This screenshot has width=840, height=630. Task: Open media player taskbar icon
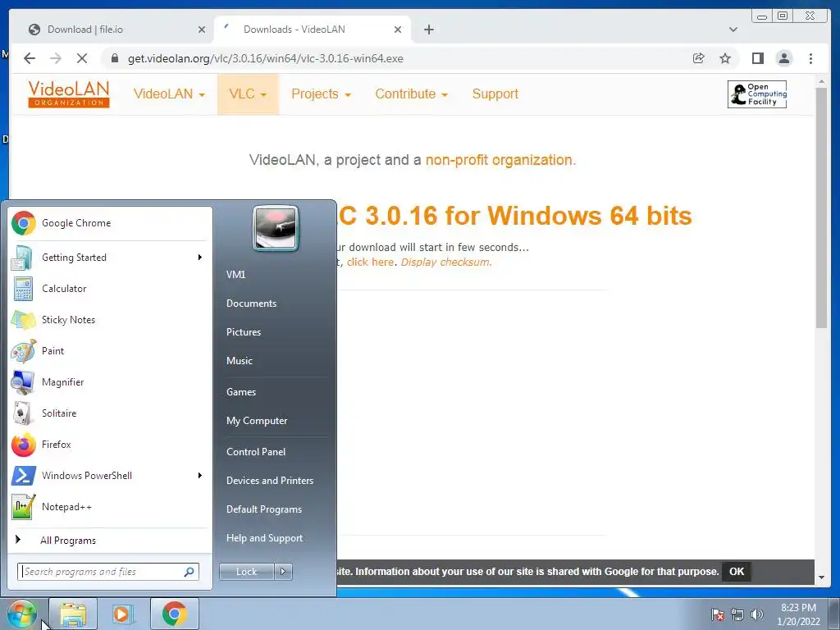click(122, 614)
